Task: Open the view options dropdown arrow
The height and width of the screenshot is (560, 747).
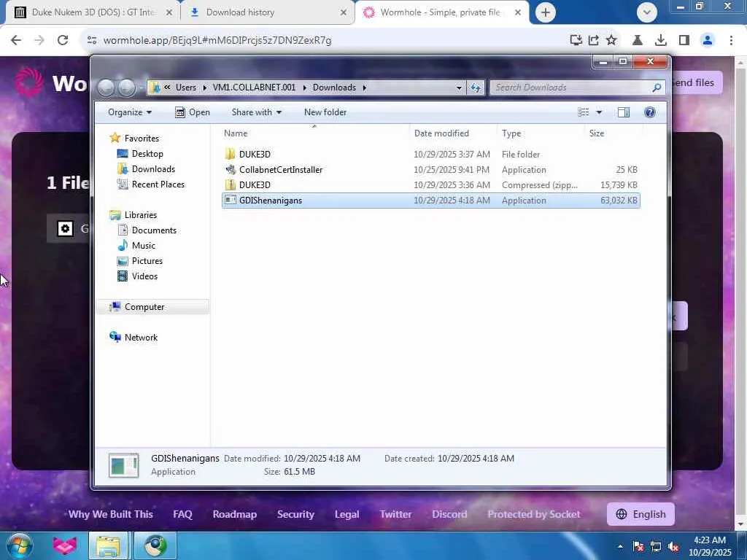Action: click(600, 112)
